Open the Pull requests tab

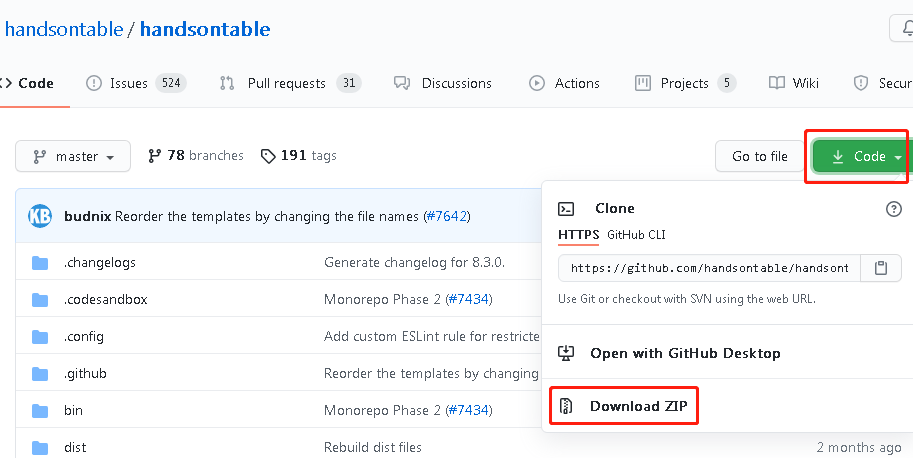tap(290, 83)
